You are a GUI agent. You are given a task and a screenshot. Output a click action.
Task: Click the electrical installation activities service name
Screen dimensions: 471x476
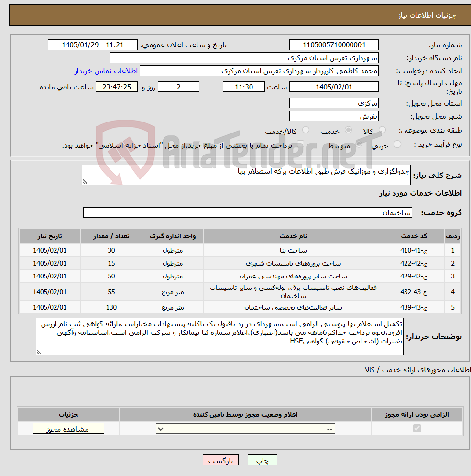[x=293, y=291]
